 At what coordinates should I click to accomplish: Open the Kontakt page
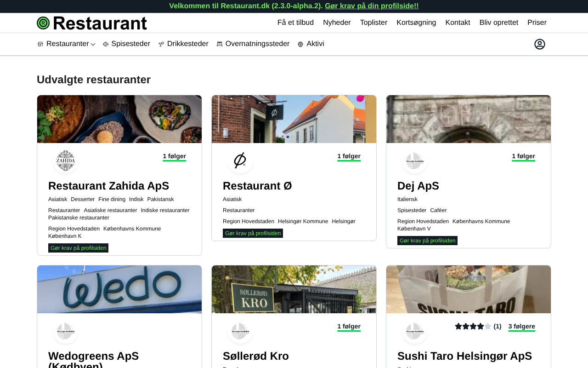point(458,23)
